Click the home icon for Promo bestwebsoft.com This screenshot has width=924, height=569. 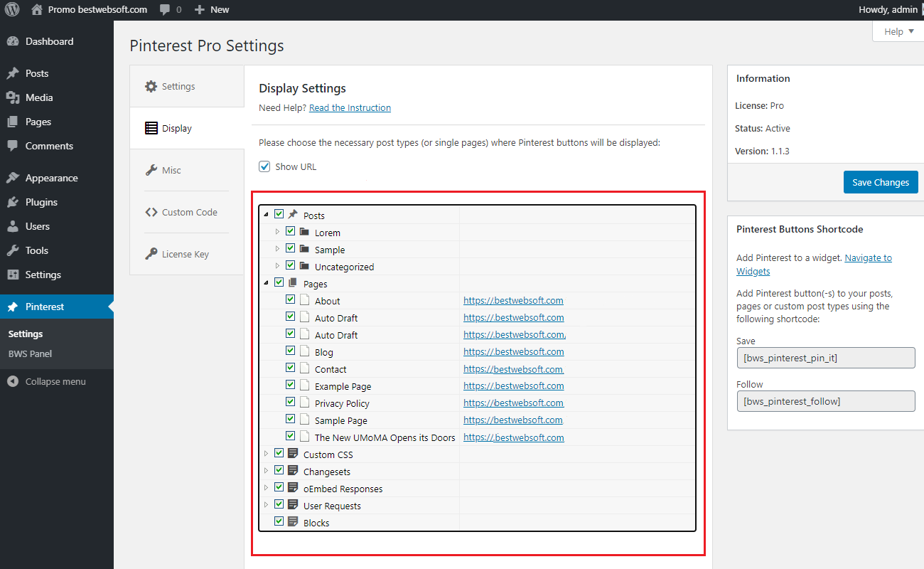click(37, 10)
